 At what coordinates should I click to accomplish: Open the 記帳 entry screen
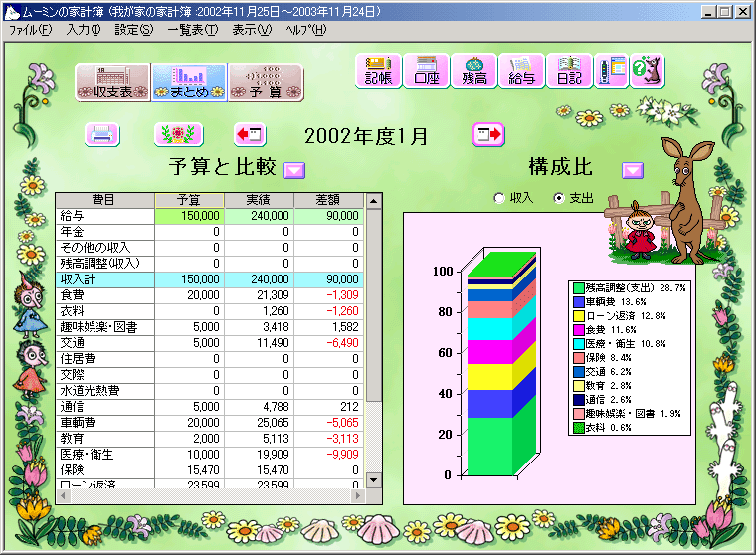(378, 71)
